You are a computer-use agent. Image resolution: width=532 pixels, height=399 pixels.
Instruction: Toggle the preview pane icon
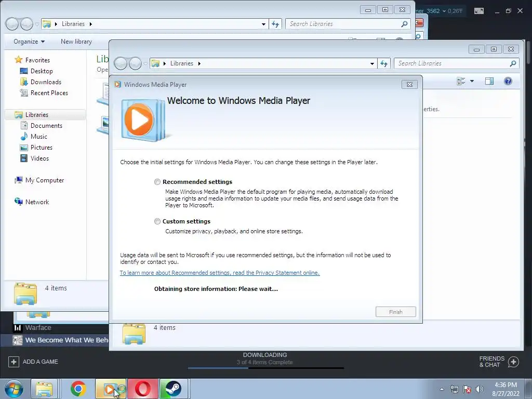tap(489, 81)
